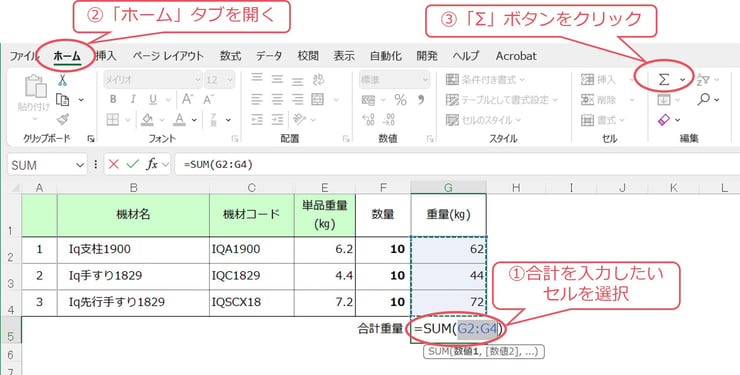740x375 pixels.
Task: Select the Cut scissors icon
Action: (x=63, y=80)
